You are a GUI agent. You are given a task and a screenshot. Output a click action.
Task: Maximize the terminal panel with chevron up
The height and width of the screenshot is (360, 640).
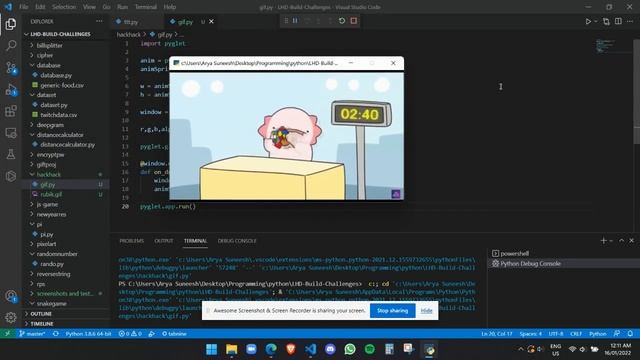point(621,241)
